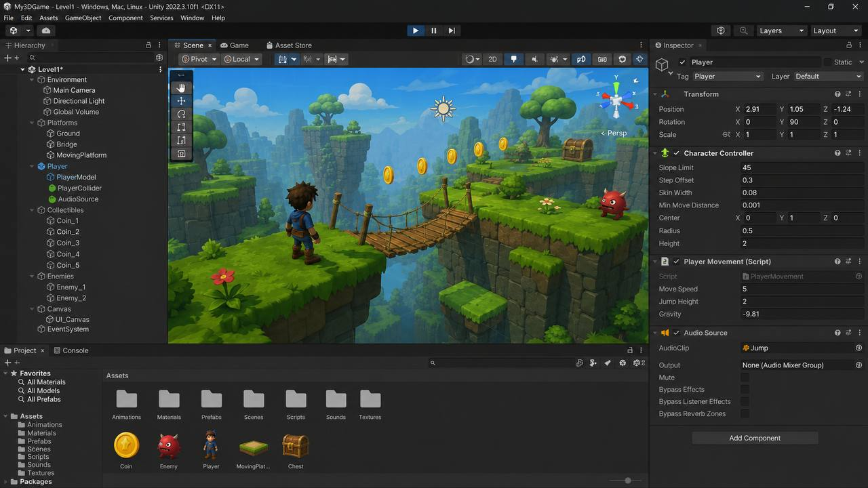Open the GameObject menu
The width and height of the screenshot is (868, 488).
point(83,18)
